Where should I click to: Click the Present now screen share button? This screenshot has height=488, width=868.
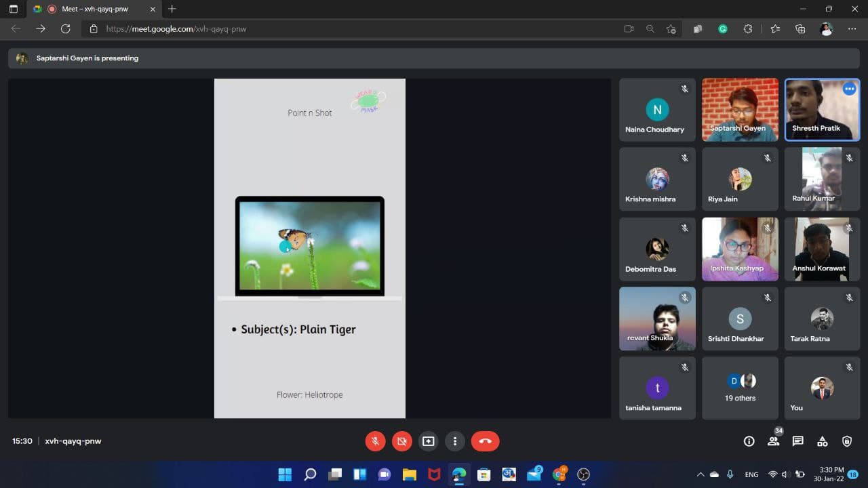coord(428,441)
